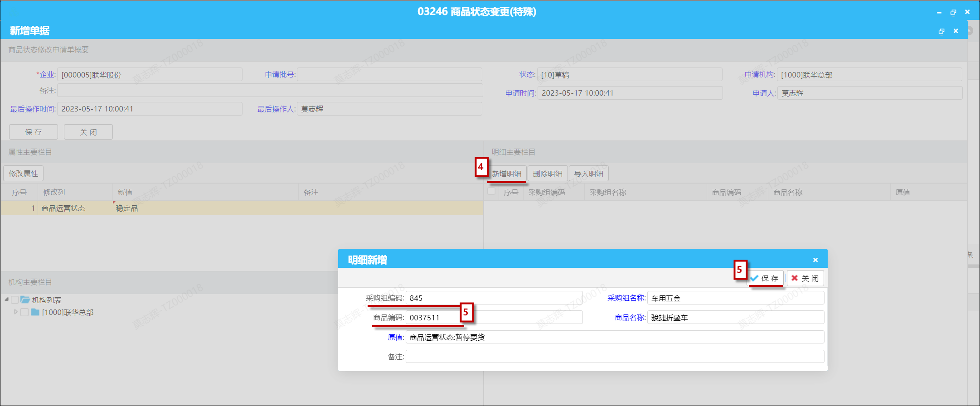Click the 修改属性 button
The image size is (980, 406).
pyautogui.click(x=24, y=174)
